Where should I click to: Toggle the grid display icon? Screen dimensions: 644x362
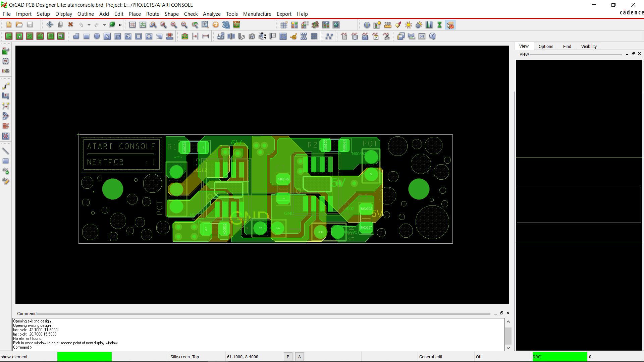(284, 25)
